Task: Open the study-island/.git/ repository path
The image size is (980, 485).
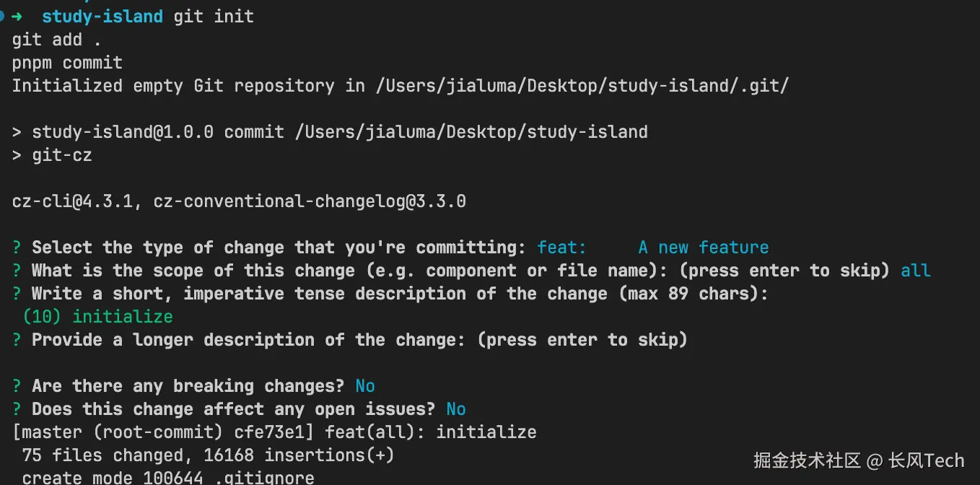Action: [x=582, y=86]
